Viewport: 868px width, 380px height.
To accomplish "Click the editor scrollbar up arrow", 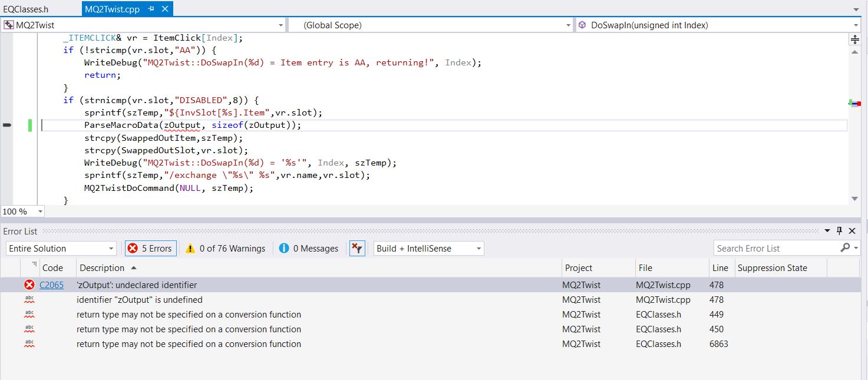I will (x=855, y=52).
